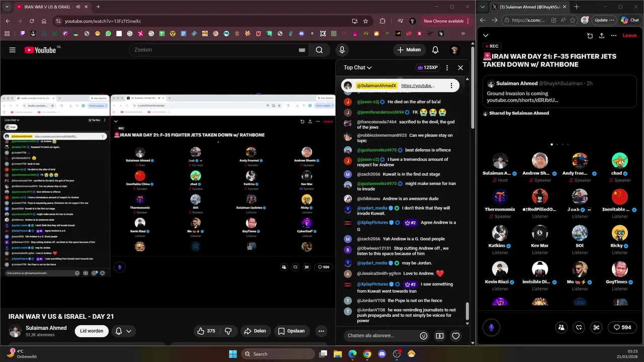Save the video with Opslaan

pyautogui.click(x=291, y=331)
